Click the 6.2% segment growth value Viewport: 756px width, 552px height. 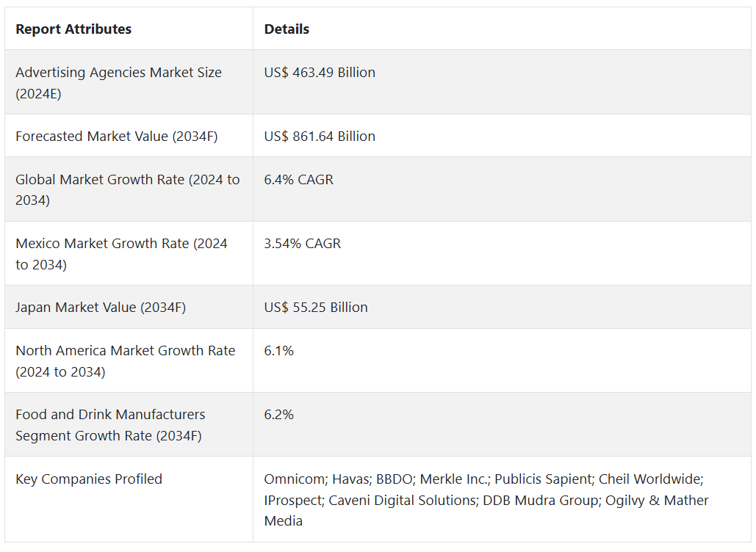click(x=279, y=415)
